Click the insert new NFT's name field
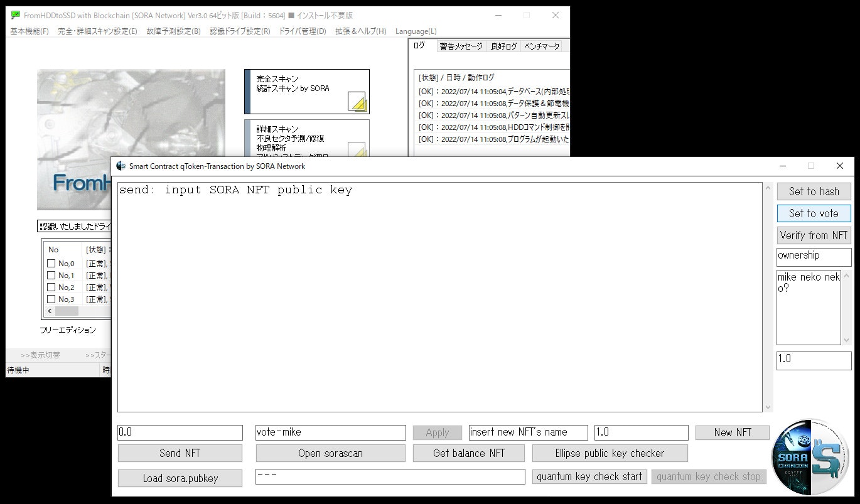The width and height of the screenshot is (860, 504). point(528,432)
